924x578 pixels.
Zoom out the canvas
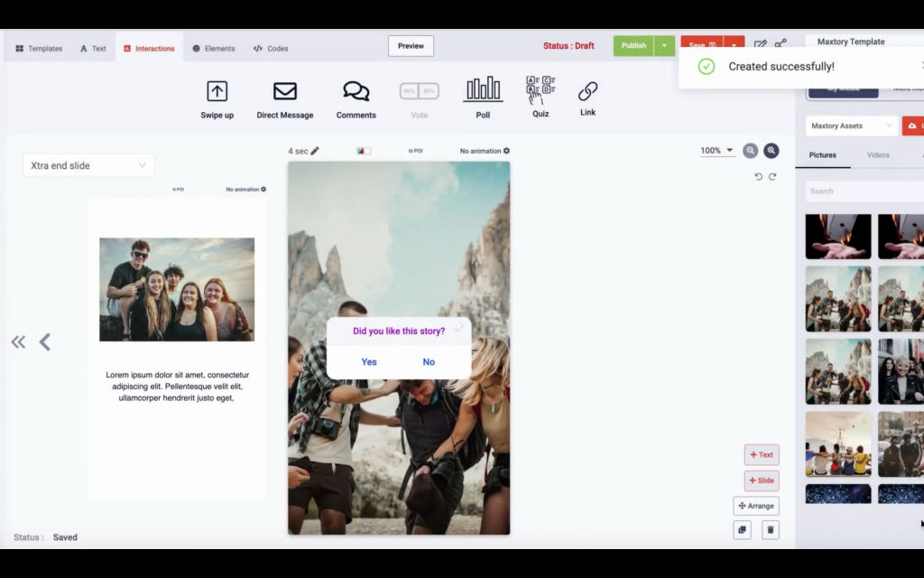pyautogui.click(x=750, y=151)
